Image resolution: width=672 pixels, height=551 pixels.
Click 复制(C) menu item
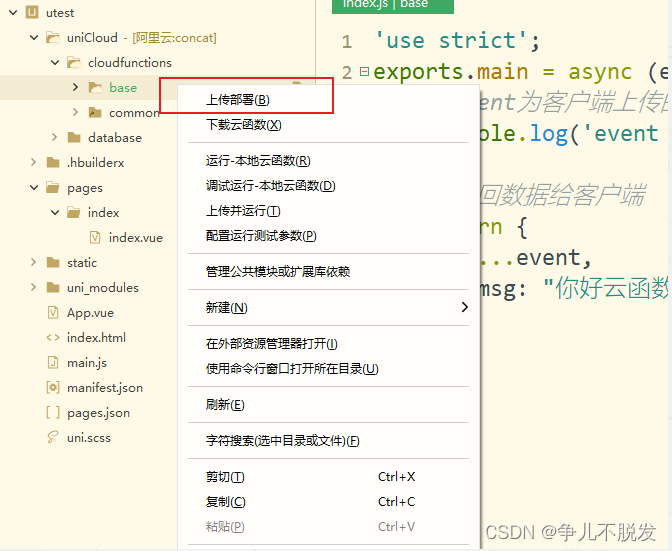328,502
